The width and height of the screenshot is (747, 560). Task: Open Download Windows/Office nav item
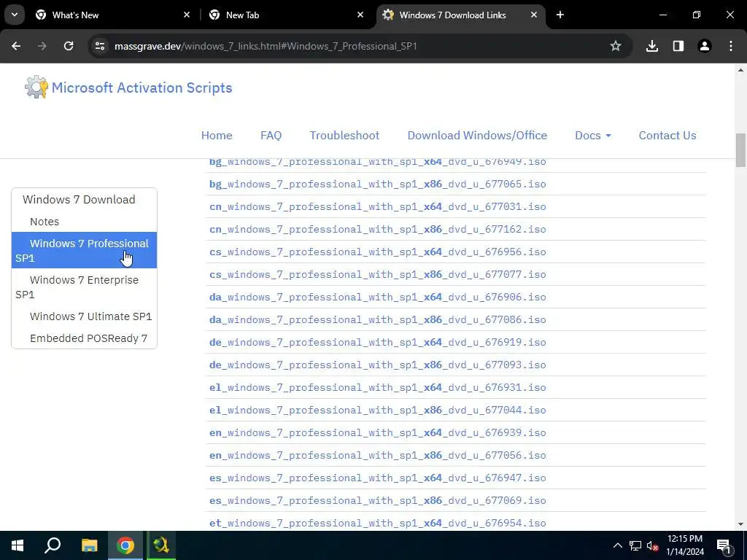point(477,135)
